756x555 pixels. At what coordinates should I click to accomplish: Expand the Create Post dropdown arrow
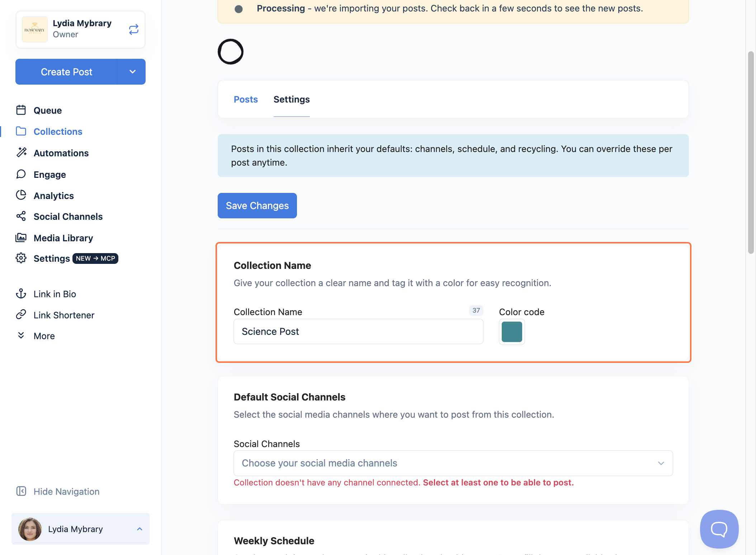click(x=132, y=72)
